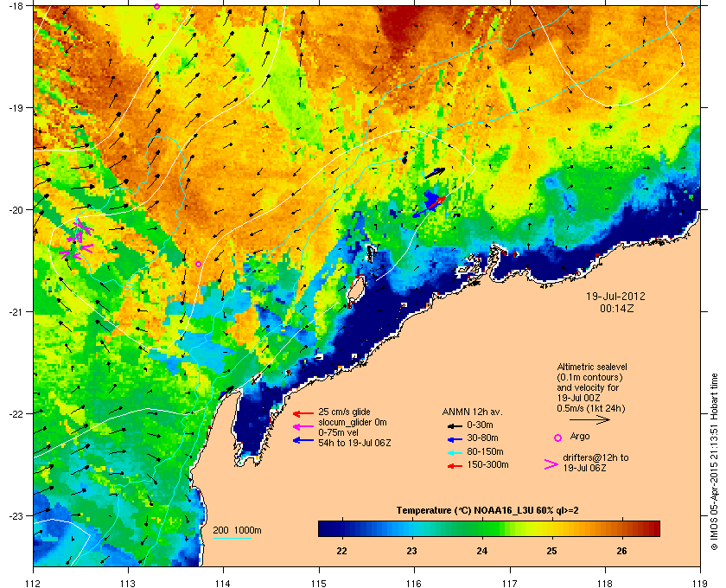Click the magenta Argo circle legend symbol
This screenshot has width=726, height=588.
click(x=558, y=438)
